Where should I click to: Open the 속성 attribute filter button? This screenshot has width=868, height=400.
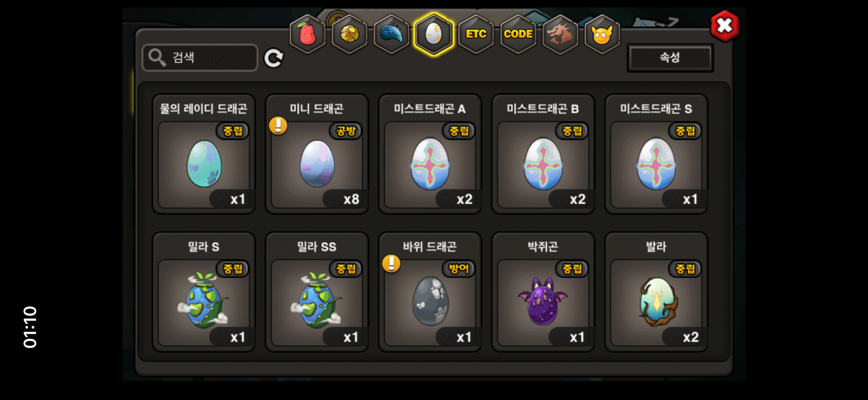(670, 58)
